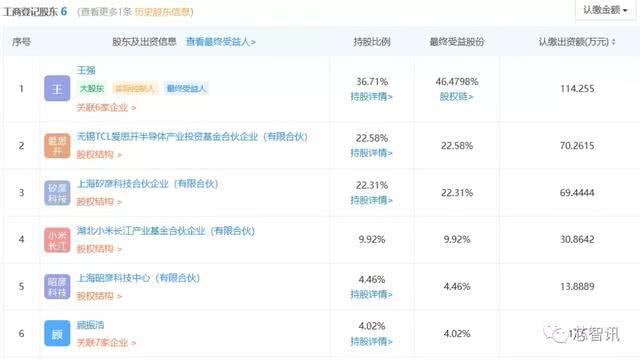Open 上海矽睿科技合伙企业 company link
This screenshot has height=362, width=640.
[148, 184]
